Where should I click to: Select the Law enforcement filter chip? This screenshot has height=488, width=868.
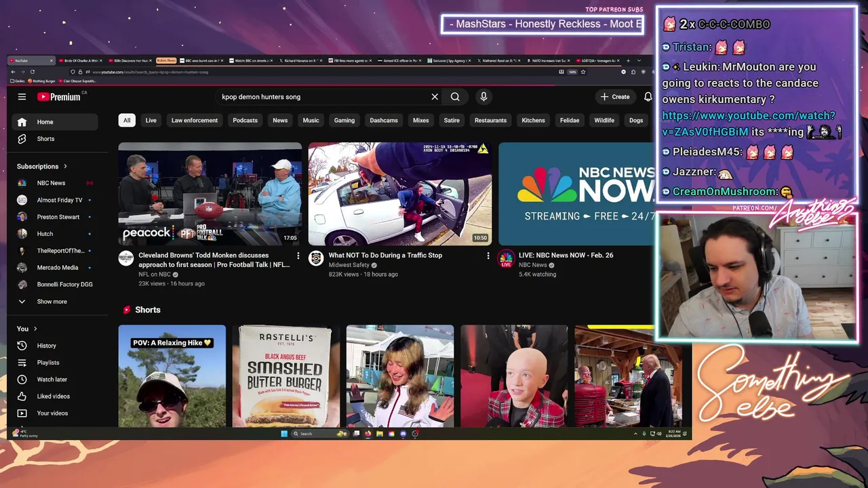coord(195,121)
